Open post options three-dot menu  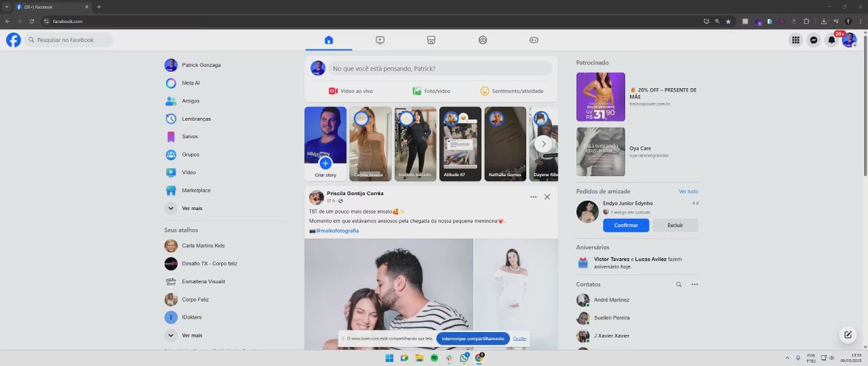(534, 197)
